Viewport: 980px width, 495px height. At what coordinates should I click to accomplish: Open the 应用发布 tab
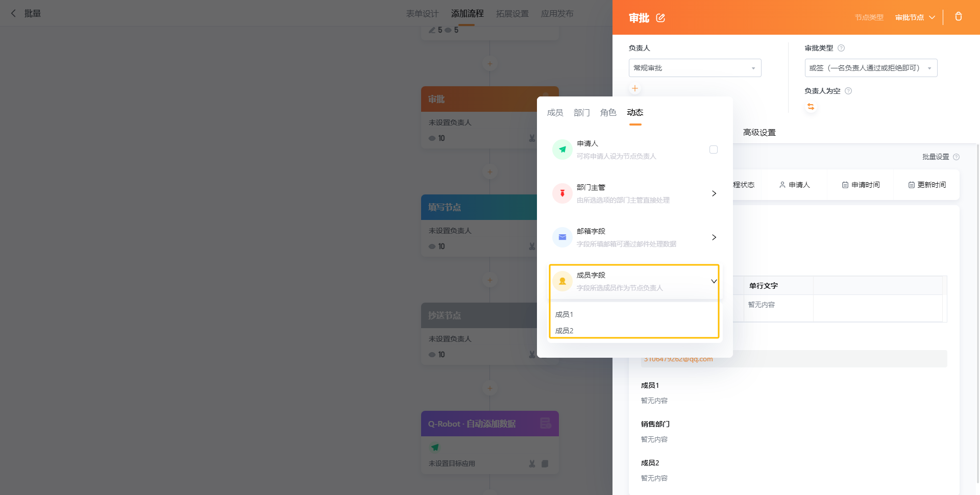(557, 14)
